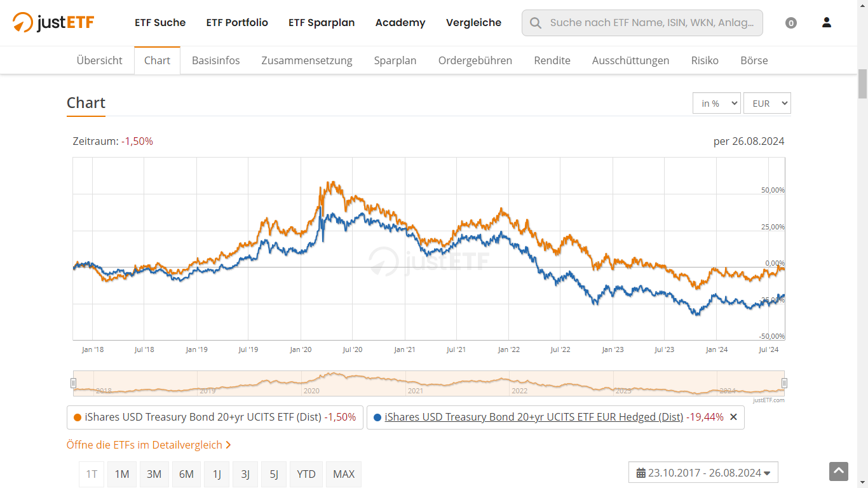Image resolution: width=868 pixels, height=488 pixels.
Task: Select the 1J time period
Action: (217, 474)
